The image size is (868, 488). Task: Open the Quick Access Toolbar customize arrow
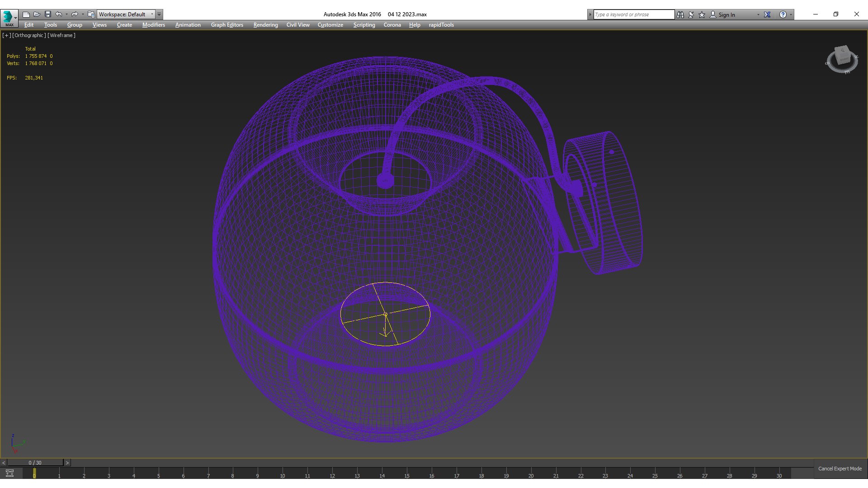coord(159,14)
